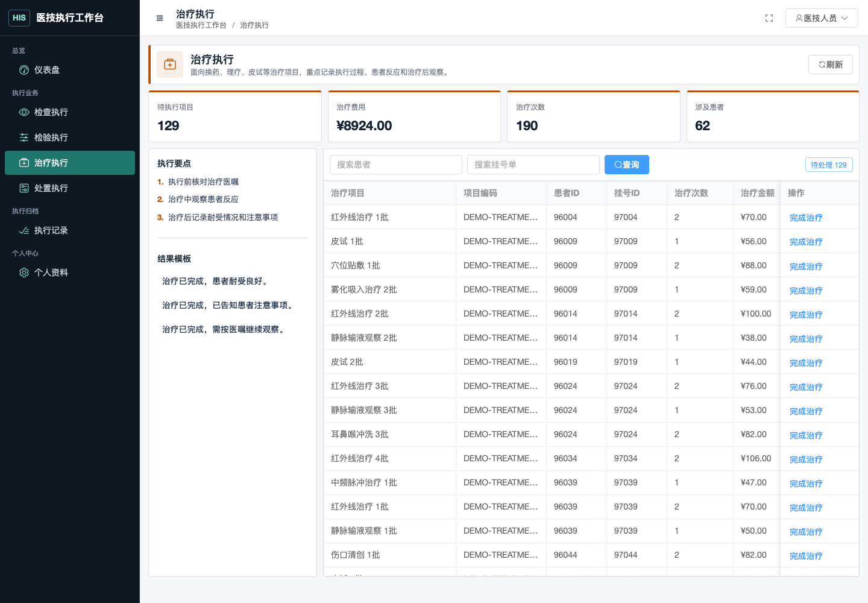Click 完成治疗 for 雾化吸入治疗 2批 row
The width and height of the screenshot is (868, 603).
806,290
